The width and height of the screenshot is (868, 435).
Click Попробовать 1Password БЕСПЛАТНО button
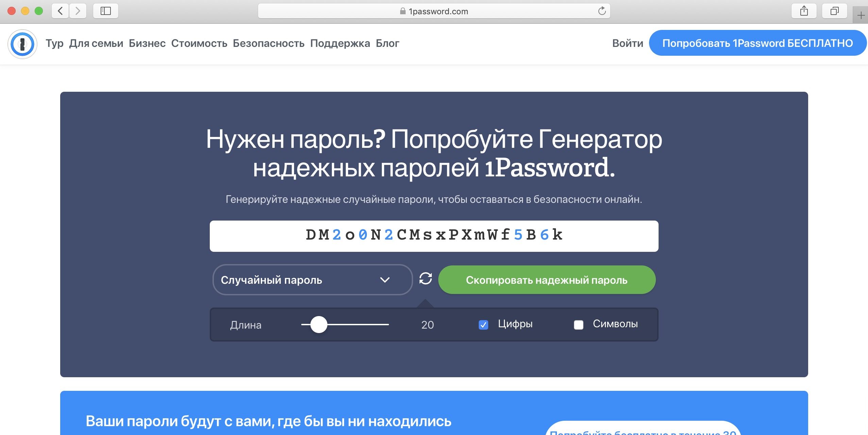click(x=758, y=43)
